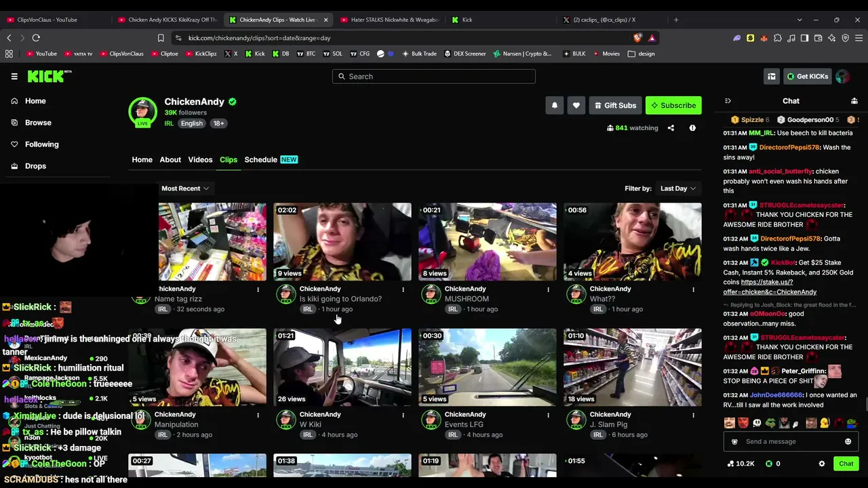
Task: Go back in the browser
Action: pos(9,38)
